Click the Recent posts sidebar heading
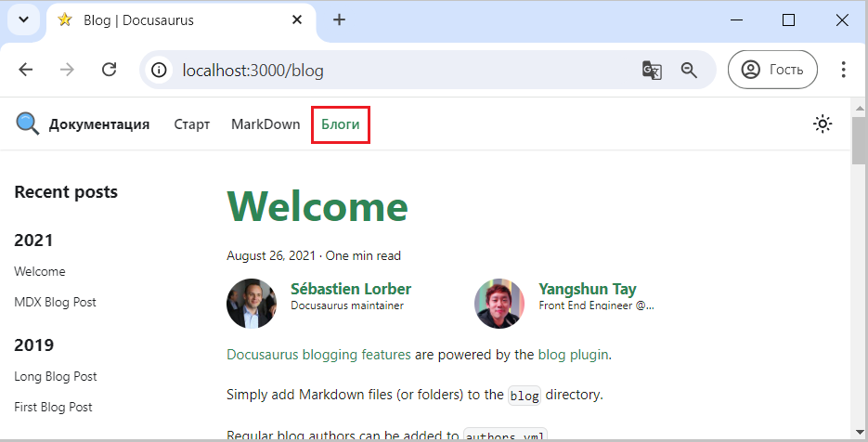This screenshot has width=868, height=442. [66, 192]
